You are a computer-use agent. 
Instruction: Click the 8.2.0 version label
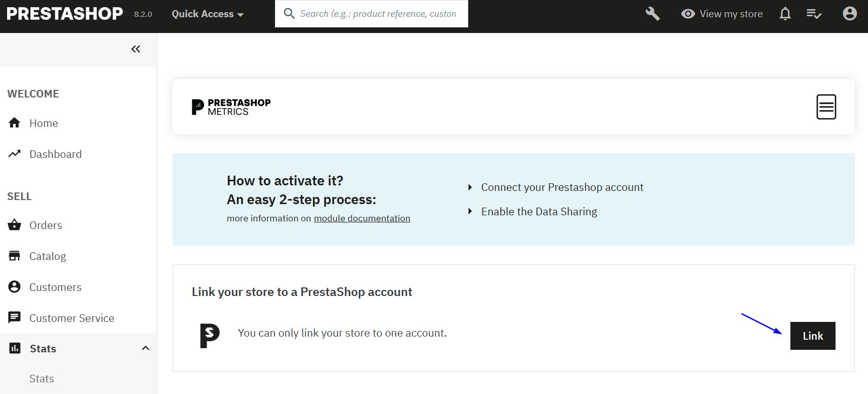143,14
